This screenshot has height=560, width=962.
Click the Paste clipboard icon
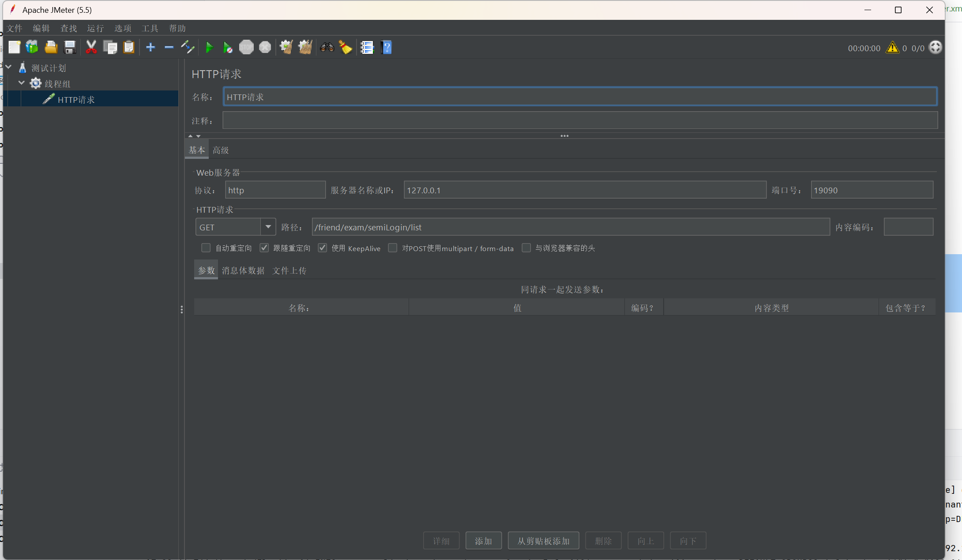(128, 47)
